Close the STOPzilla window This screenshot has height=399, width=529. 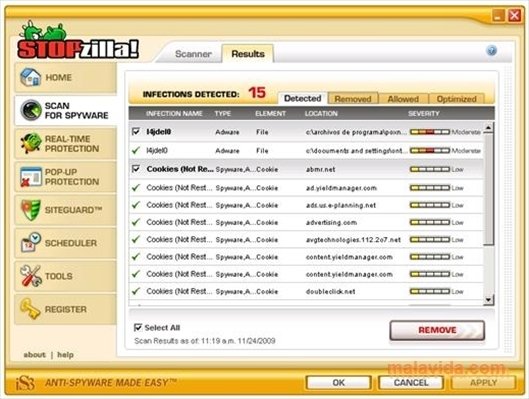pyautogui.click(x=514, y=15)
